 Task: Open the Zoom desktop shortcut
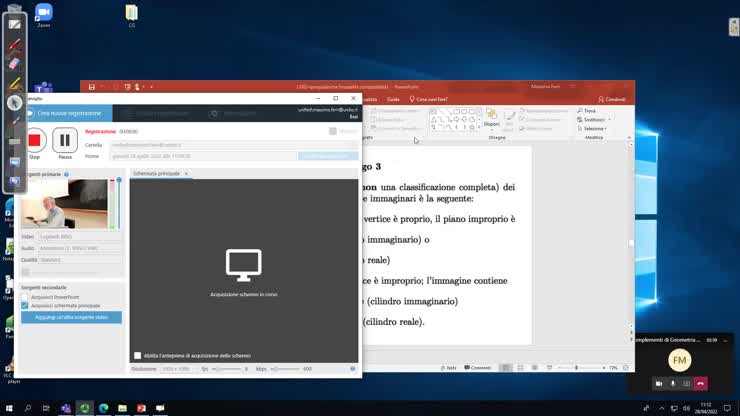pos(43,13)
